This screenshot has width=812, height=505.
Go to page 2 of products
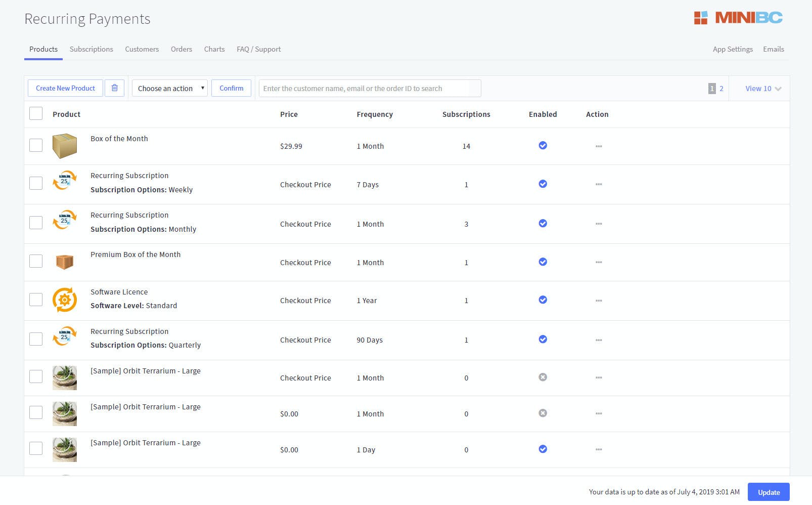[x=721, y=89]
